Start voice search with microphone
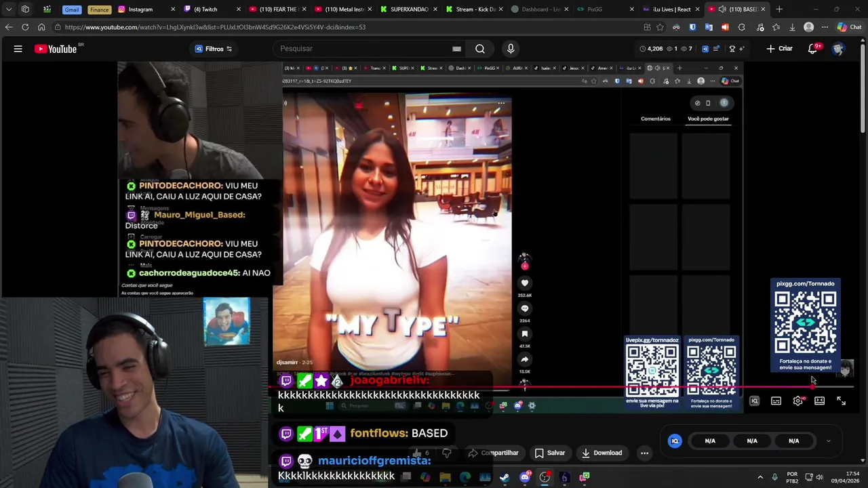Screen dimensions: 868x488 [x=511, y=49]
